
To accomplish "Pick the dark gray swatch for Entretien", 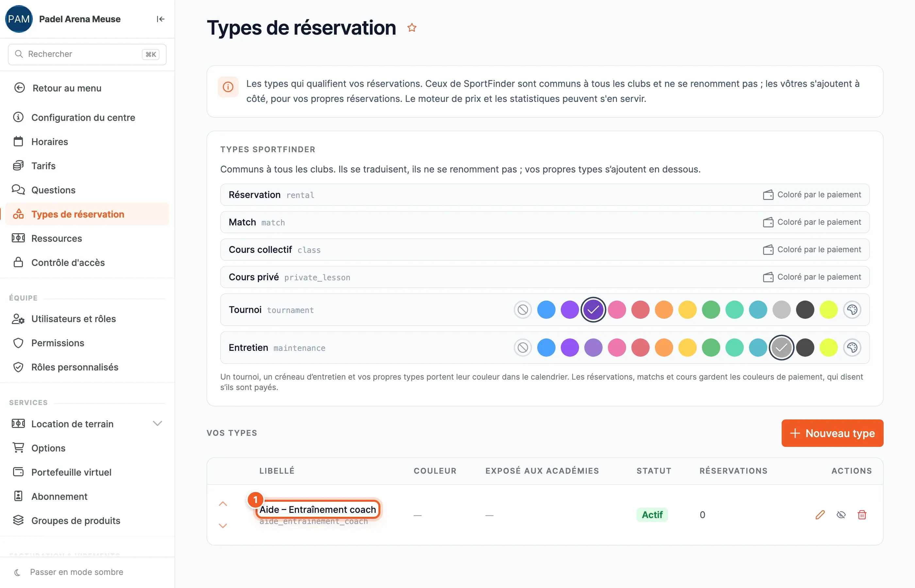I will pos(805,348).
